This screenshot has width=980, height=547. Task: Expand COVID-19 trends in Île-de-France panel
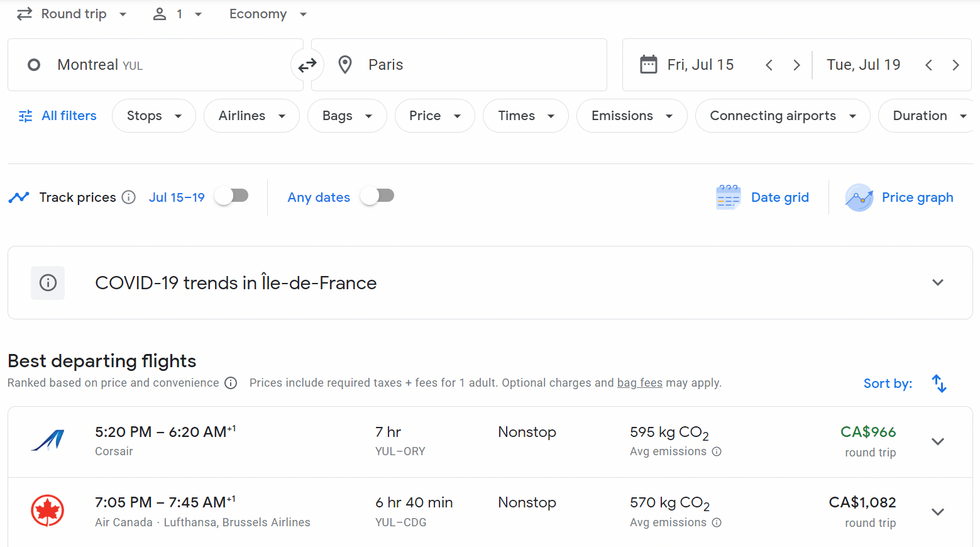tap(937, 282)
